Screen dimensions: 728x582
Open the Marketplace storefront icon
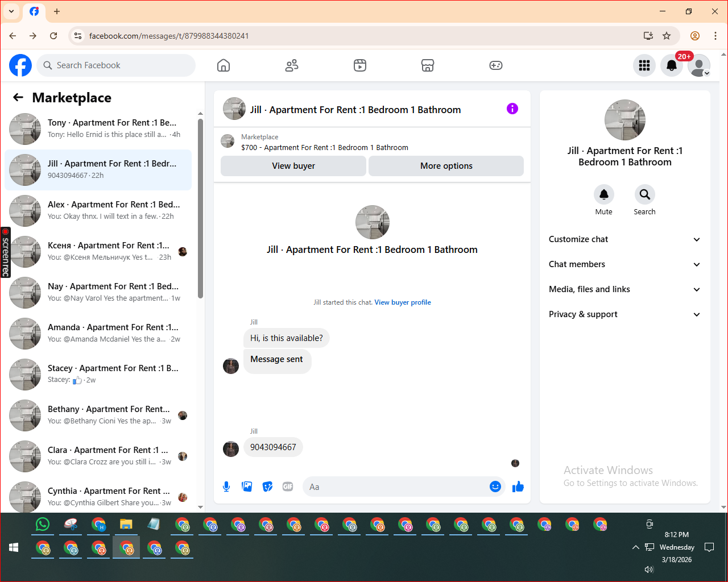428,65
